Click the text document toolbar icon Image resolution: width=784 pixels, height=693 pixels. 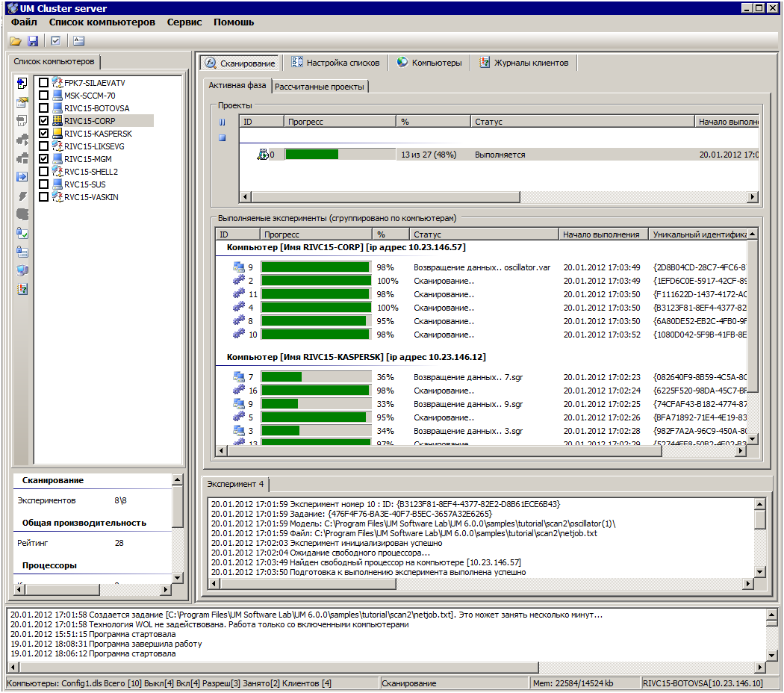pyautogui.click(x=78, y=41)
